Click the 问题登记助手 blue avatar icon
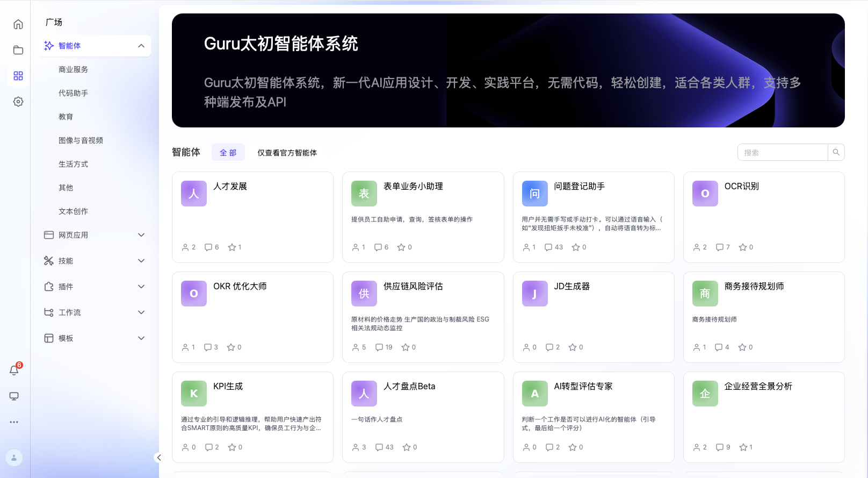 coord(535,194)
